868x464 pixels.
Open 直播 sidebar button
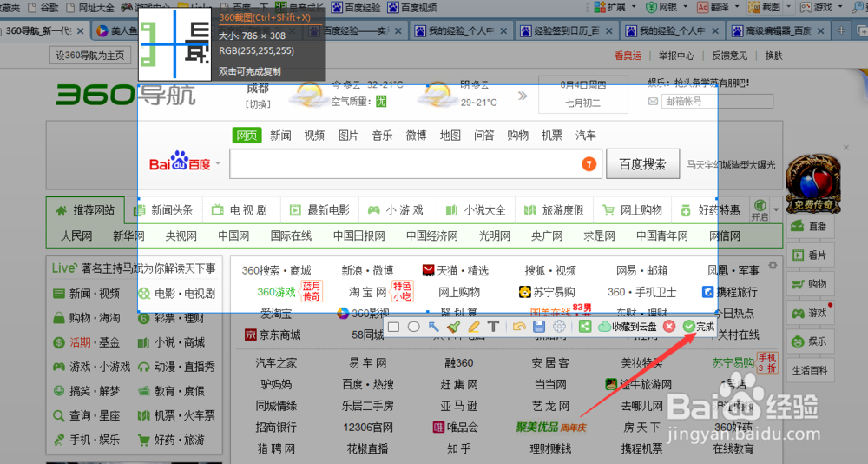(x=810, y=226)
